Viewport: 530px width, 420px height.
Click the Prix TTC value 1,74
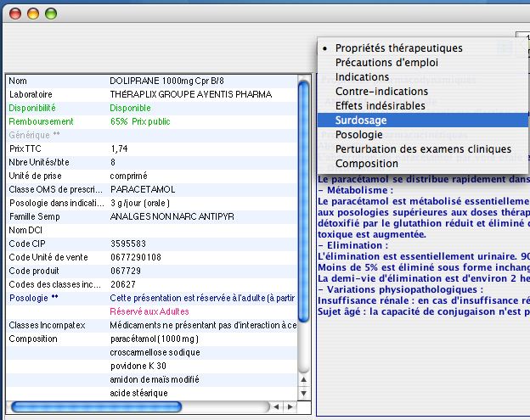click(x=119, y=148)
